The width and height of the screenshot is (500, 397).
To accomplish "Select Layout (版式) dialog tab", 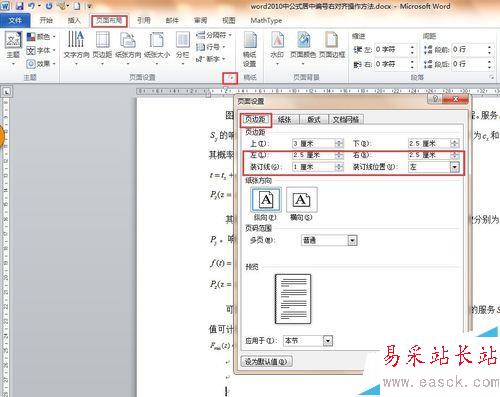I will pyautogui.click(x=314, y=119).
